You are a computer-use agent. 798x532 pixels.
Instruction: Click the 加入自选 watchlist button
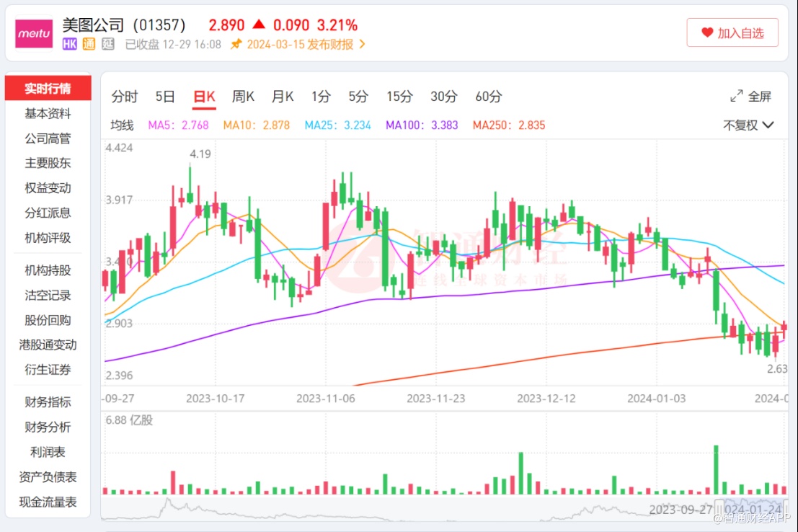click(x=732, y=33)
